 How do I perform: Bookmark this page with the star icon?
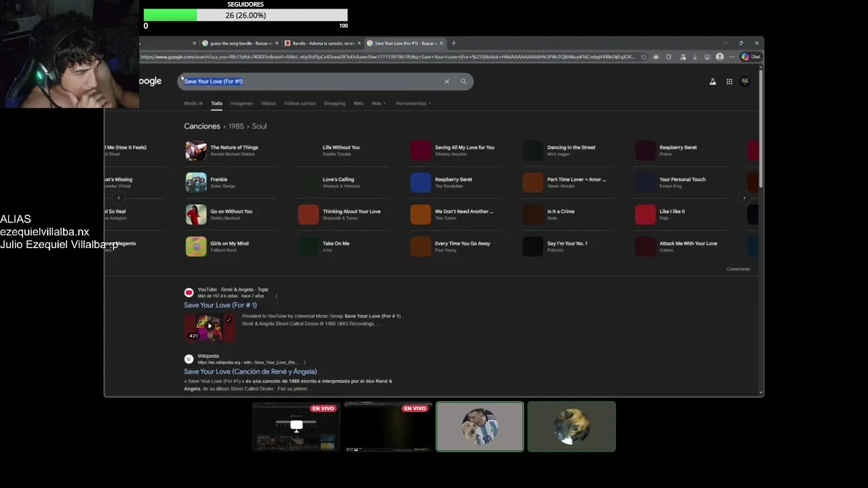tap(644, 57)
